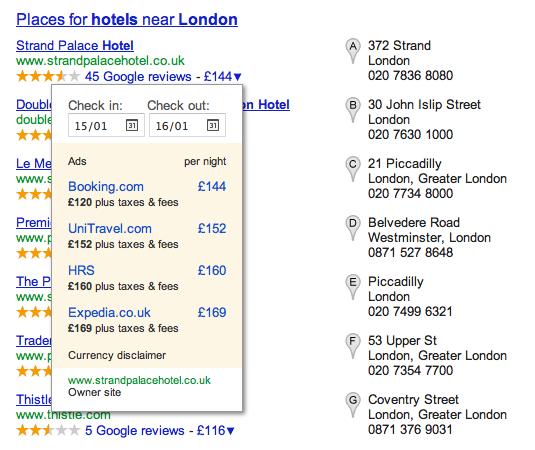
Task: Expand the £116 price dropdown arrow
Action: [231, 431]
